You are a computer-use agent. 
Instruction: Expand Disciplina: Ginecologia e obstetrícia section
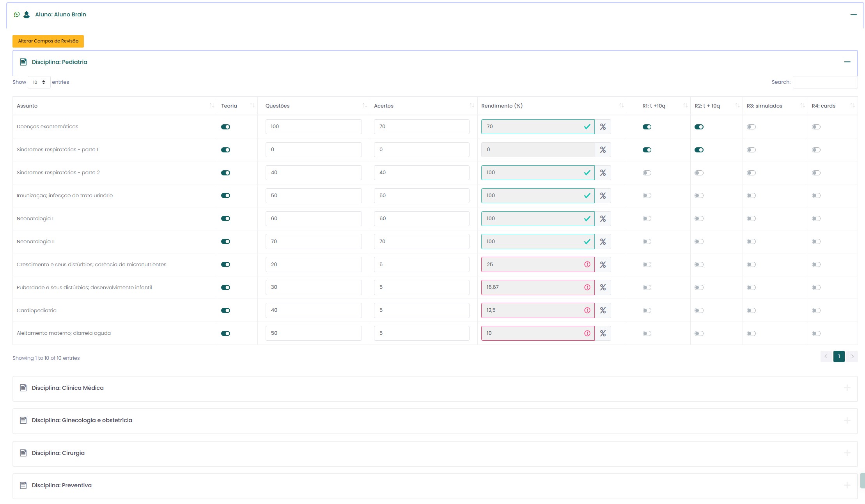pyautogui.click(x=847, y=420)
